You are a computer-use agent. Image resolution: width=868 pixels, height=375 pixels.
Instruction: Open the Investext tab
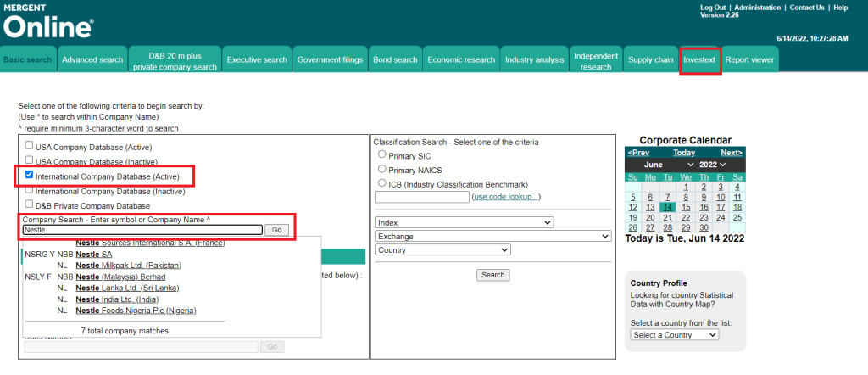tap(699, 59)
